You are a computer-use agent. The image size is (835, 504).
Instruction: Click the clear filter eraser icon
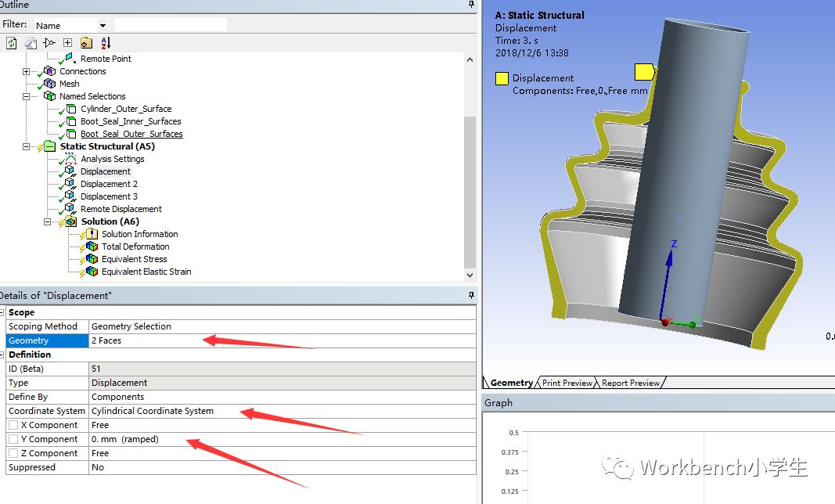[31, 42]
